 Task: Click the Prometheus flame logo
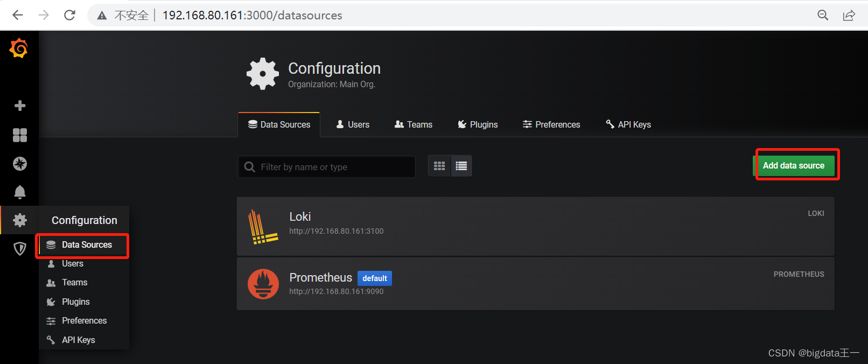tap(263, 284)
